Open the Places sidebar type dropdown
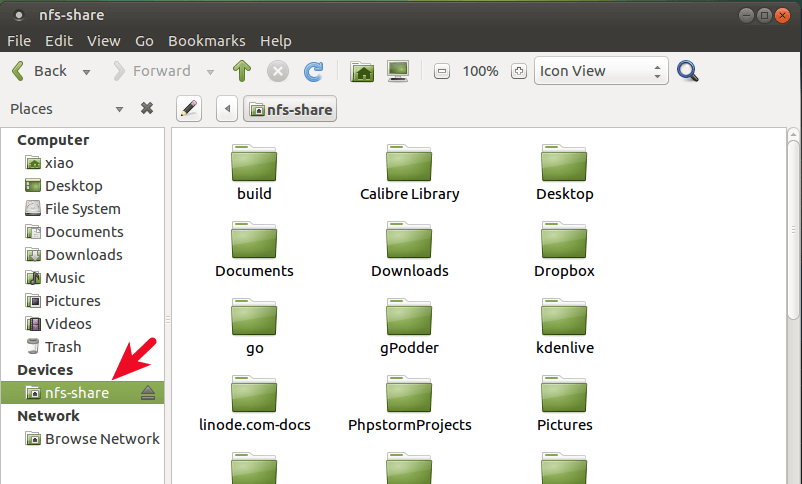Screen dimensions: 802x484 pos(119,109)
